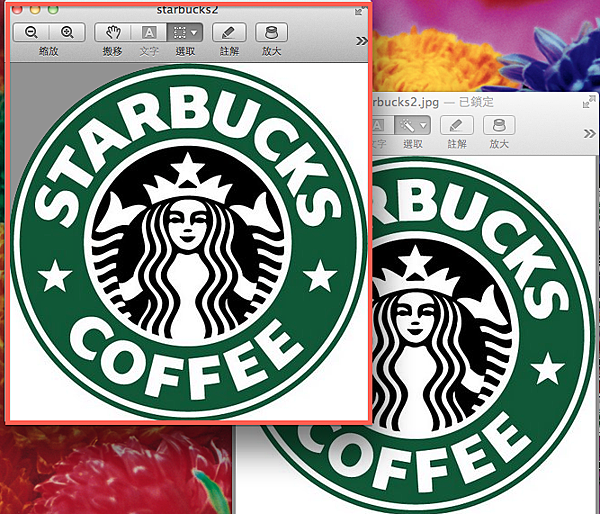Click Annotate pencil button in back window
Image resolution: width=600 pixels, height=514 pixels.
[457, 125]
